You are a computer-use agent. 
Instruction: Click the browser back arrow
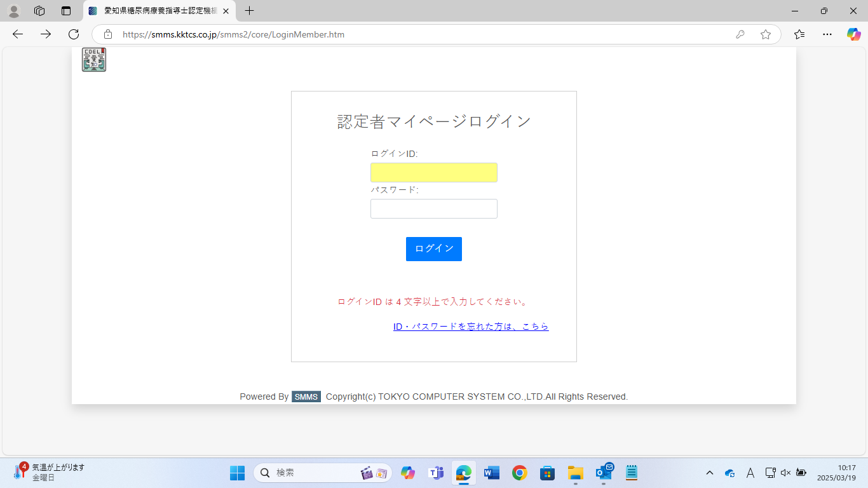[x=18, y=34]
